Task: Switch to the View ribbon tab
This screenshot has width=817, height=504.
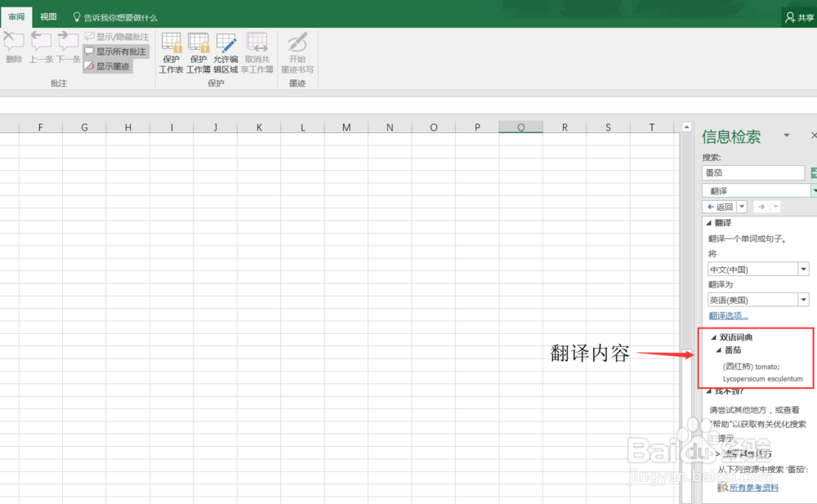Action: click(48, 16)
